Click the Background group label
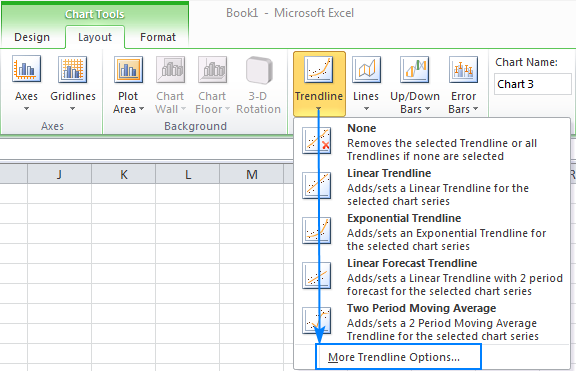576x371 pixels. click(x=195, y=126)
